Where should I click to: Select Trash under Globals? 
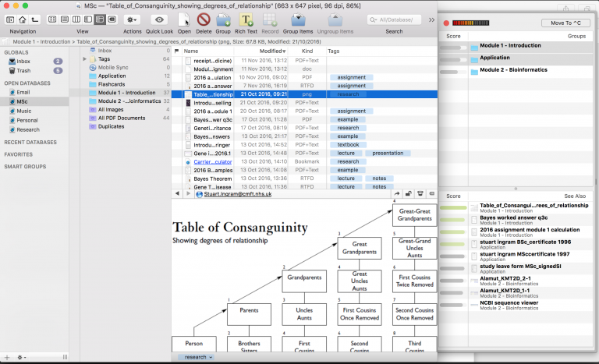[x=23, y=71]
